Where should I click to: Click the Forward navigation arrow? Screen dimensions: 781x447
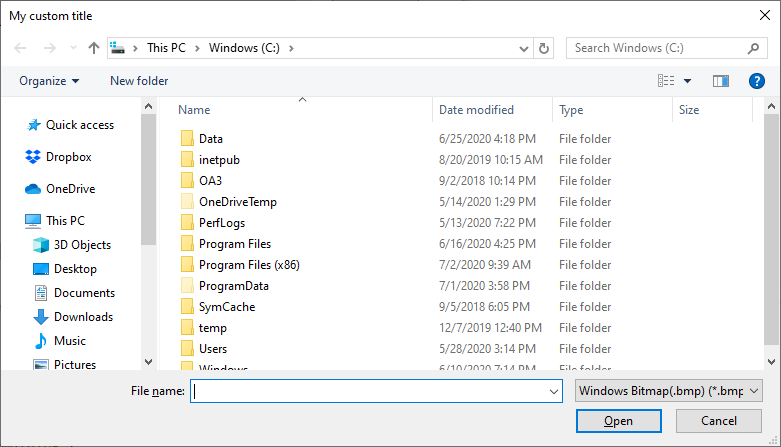50,48
